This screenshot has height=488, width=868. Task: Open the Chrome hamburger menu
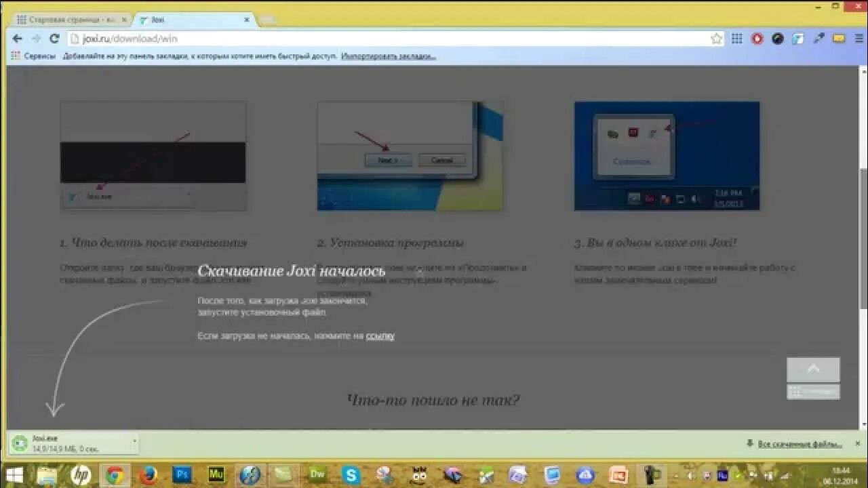tap(858, 39)
